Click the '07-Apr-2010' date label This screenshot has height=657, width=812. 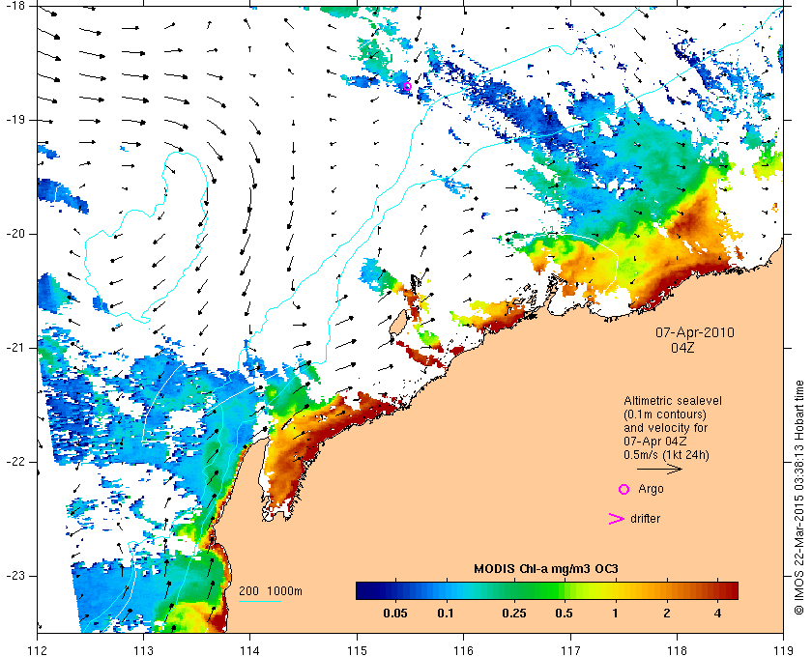(695, 332)
